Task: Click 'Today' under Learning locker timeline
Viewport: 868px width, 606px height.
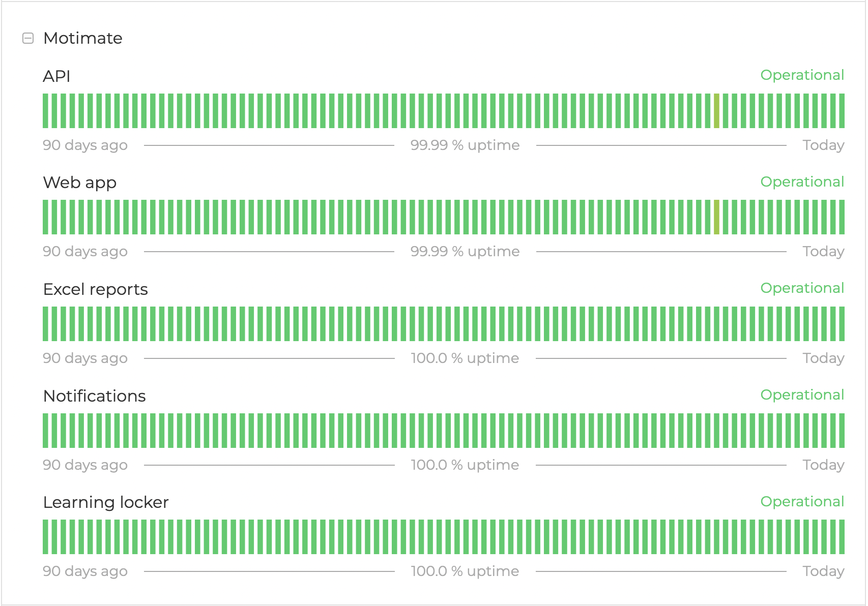Action: click(x=823, y=571)
